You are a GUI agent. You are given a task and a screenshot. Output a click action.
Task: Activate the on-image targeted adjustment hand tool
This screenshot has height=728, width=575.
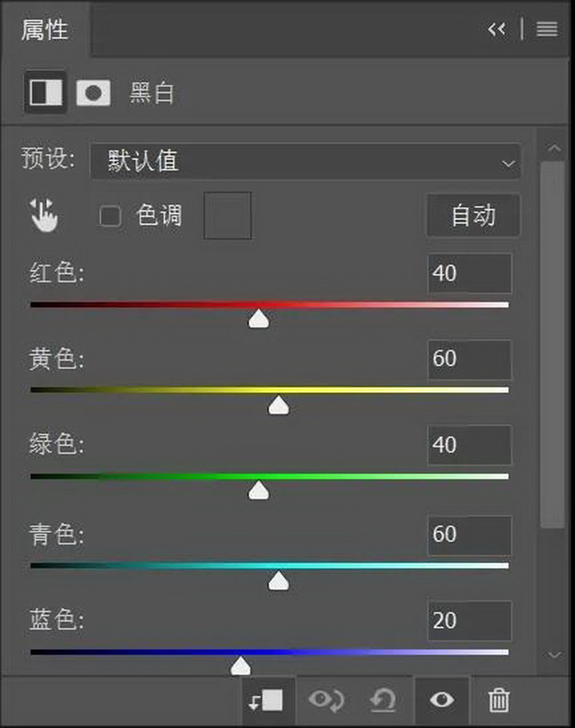44,216
